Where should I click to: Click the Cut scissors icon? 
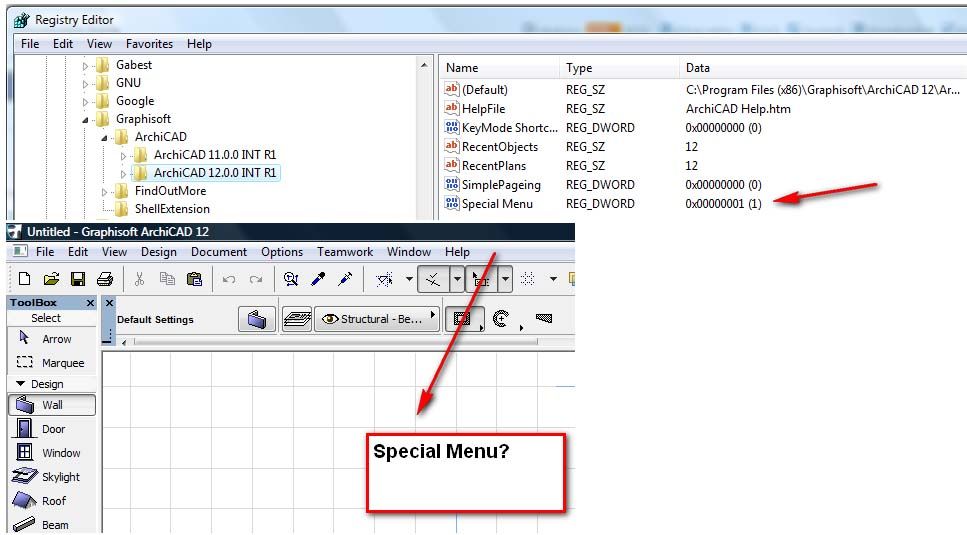pyautogui.click(x=139, y=279)
